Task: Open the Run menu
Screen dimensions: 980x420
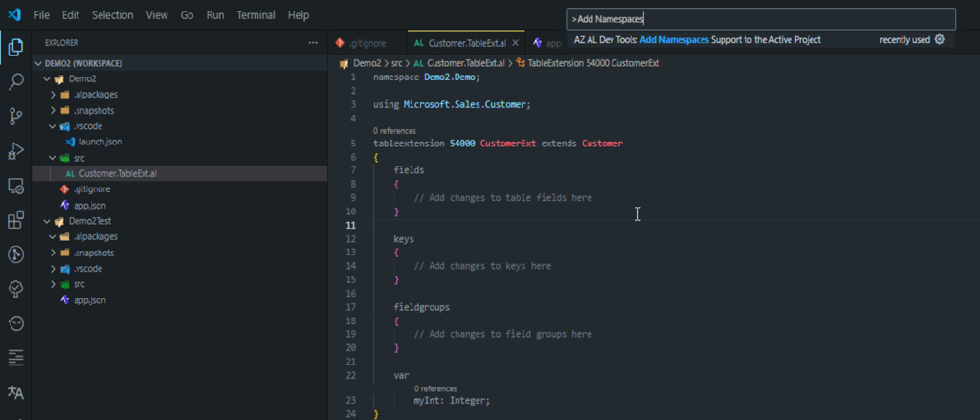Action: click(x=215, y=15)
